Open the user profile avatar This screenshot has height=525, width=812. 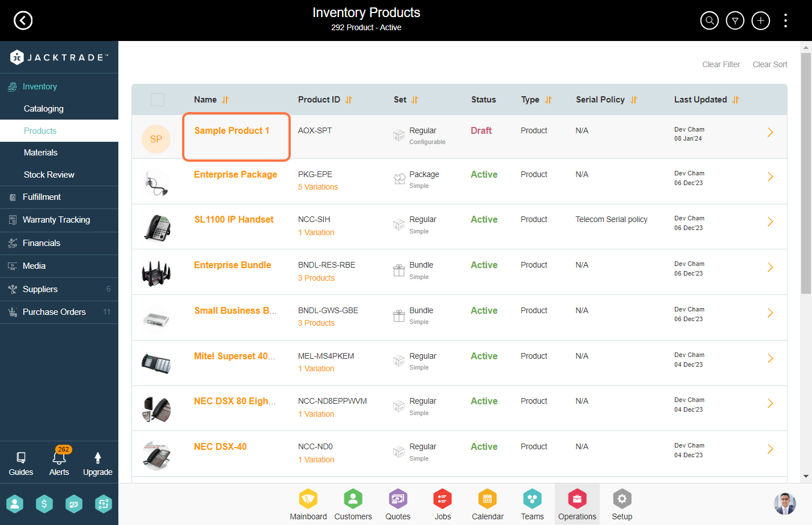coord(785,503)
